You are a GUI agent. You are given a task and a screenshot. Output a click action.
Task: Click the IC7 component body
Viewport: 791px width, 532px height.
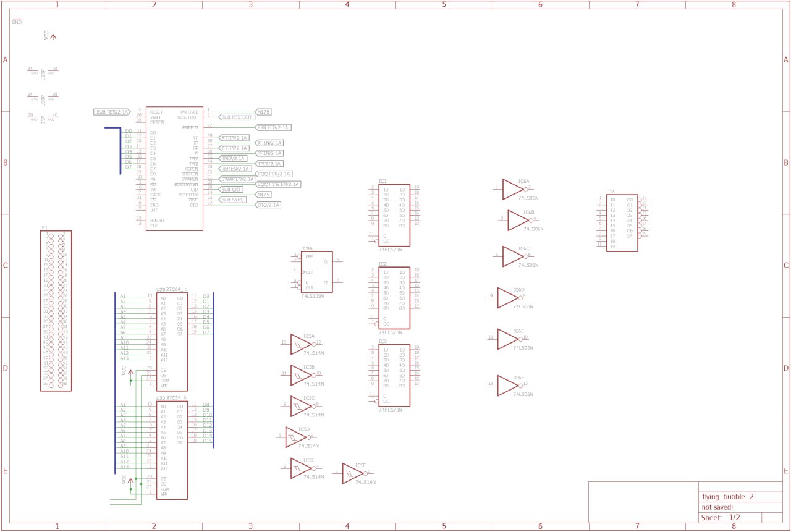[622, 223]
